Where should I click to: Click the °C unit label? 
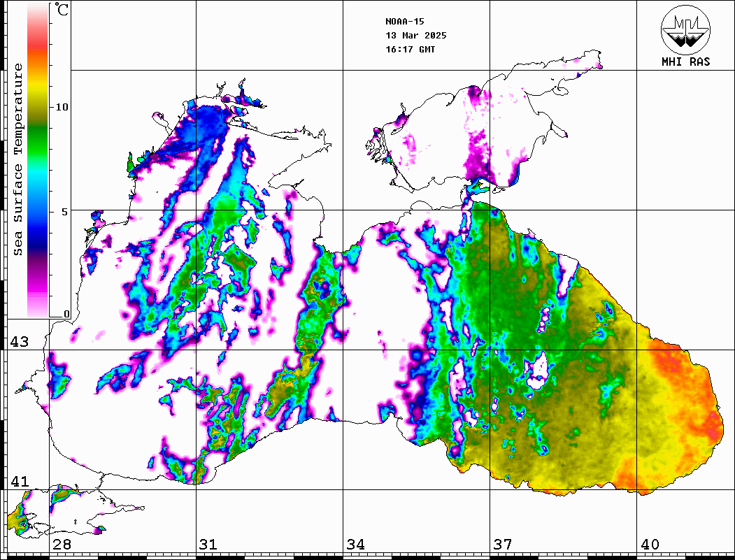tap(62, 9)
